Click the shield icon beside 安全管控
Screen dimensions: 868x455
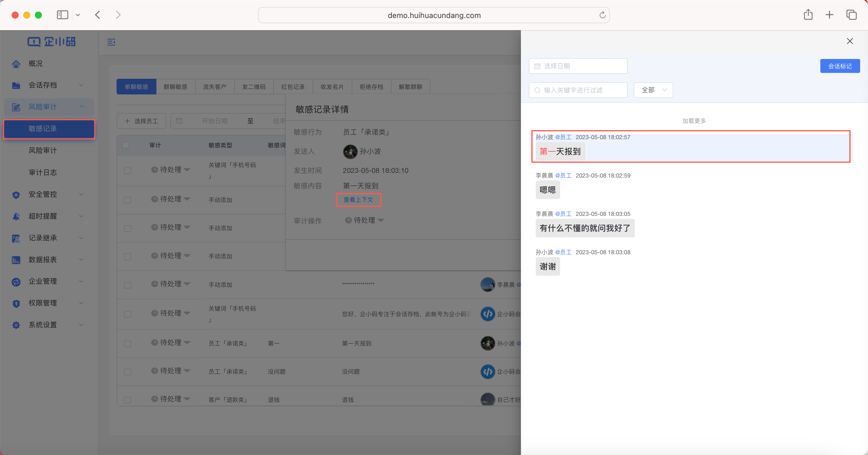(16, 195)
